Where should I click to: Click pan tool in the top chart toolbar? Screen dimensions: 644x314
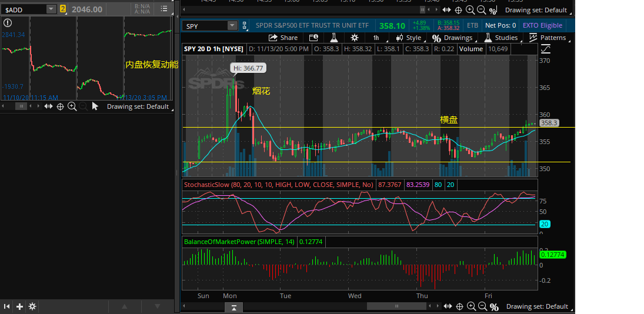(x=446, y=10)
